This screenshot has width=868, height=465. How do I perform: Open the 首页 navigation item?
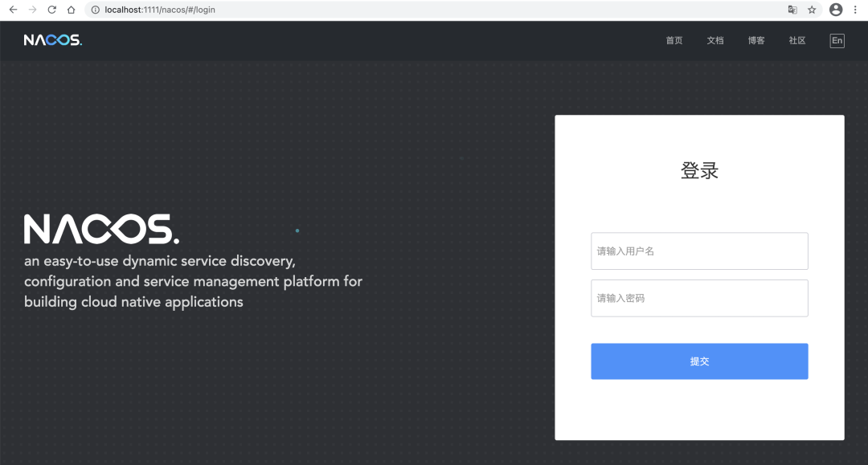[674, 40]
